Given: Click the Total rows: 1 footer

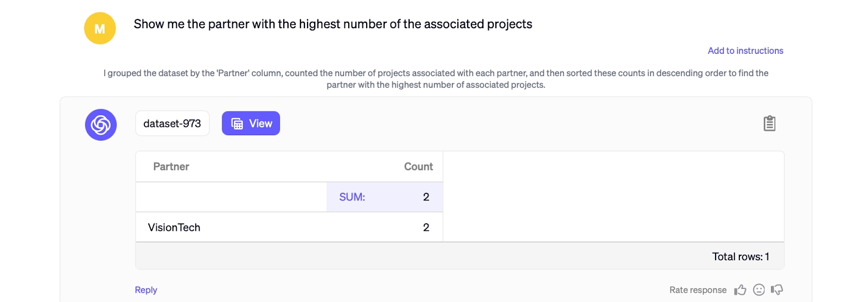Looking at the screenshot, I should point(740,257).
